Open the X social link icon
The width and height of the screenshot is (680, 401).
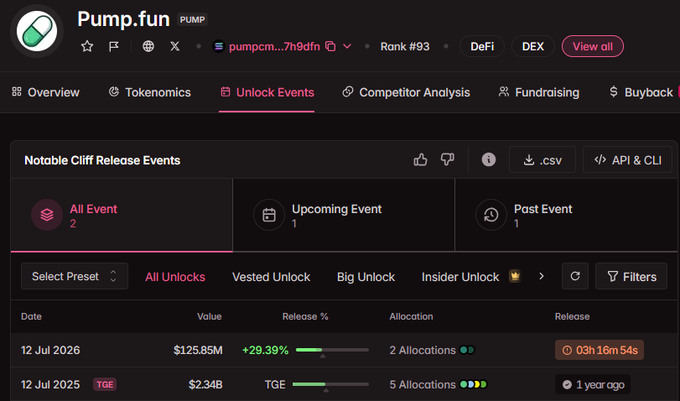[175, 46]
